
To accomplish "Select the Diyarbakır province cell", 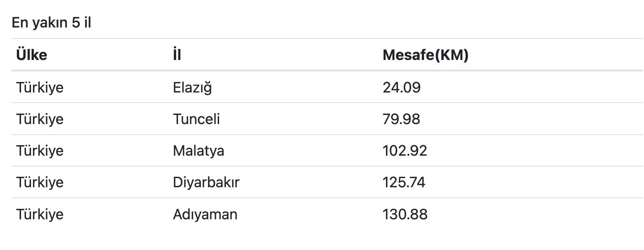I will click(206, 182).
